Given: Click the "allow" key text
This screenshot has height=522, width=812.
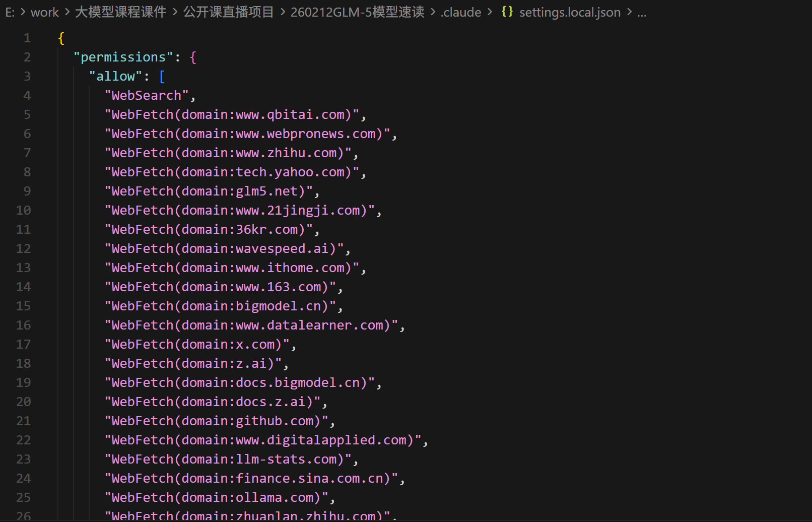Looking at the screenshot, I should pyautogui.click(x=116, y=77).
